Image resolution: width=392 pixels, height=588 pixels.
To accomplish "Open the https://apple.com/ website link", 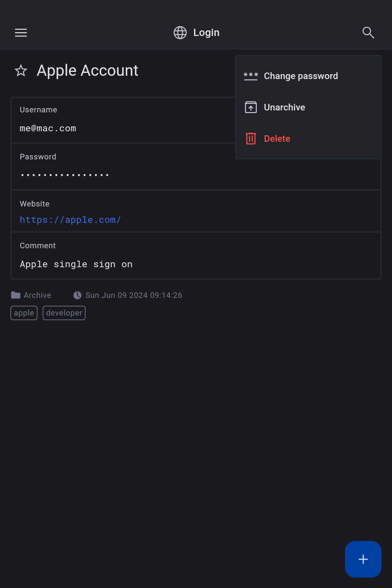I will 70,220.
